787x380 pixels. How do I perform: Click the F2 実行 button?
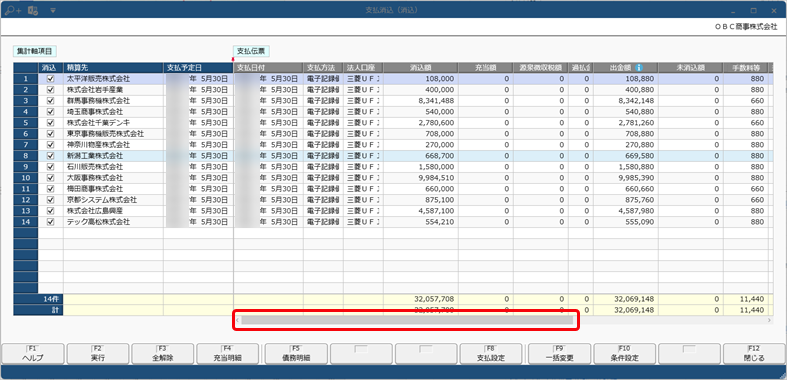(98, 353)
